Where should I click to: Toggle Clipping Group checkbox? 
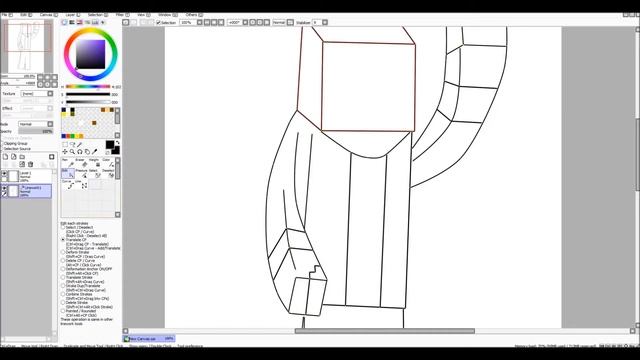point(2,144)
